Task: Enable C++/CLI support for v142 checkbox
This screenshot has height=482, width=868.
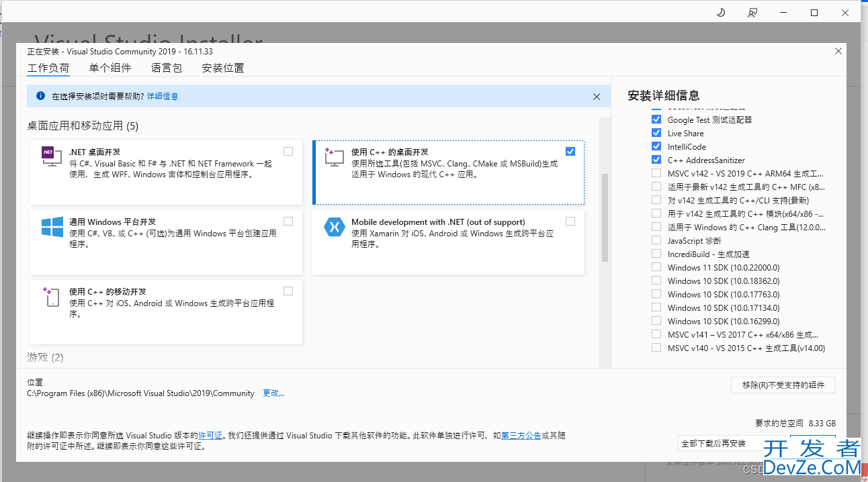Action: [x=656, y=200]
